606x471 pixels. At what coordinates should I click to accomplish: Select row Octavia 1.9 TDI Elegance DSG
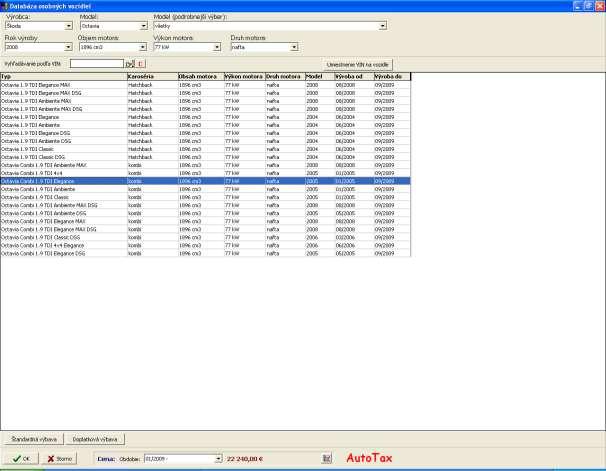tap(205, 133)
